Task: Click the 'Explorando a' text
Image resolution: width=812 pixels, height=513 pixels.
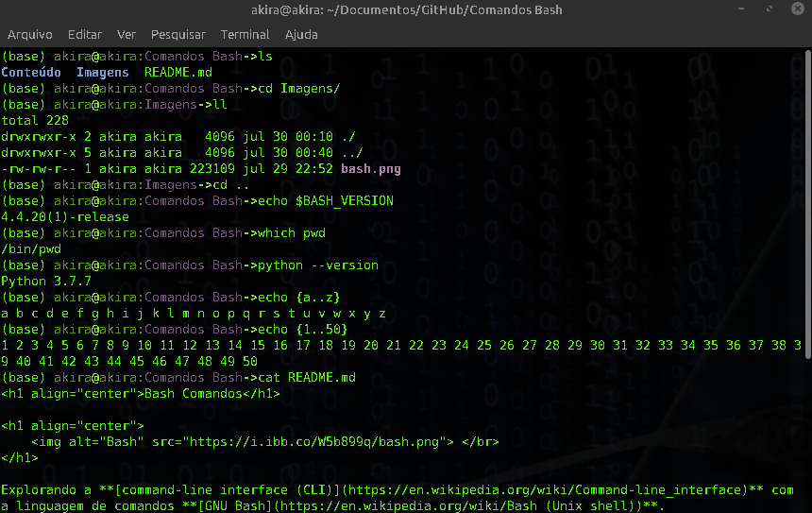Action: click(46, 489)
